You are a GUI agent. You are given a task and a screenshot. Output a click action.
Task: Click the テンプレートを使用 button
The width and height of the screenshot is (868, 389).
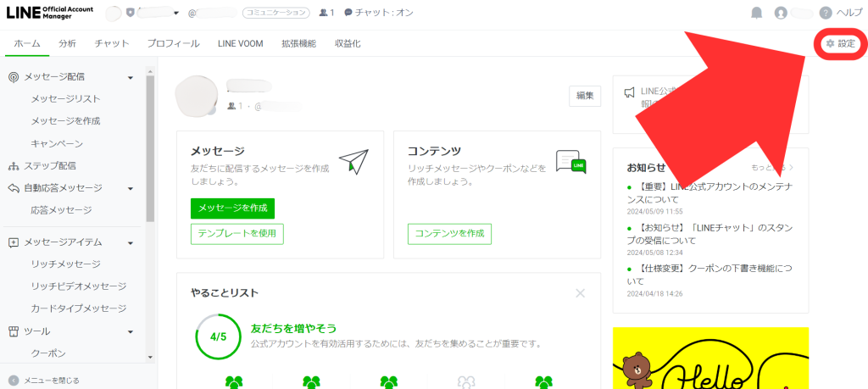(x=237, y=234)
